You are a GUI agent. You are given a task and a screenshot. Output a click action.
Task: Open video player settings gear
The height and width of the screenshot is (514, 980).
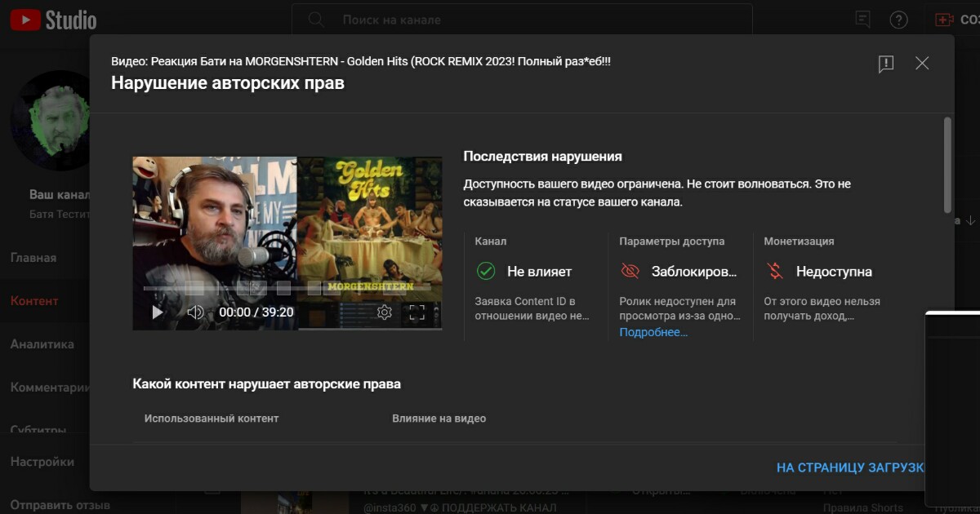tap(385, 312)
